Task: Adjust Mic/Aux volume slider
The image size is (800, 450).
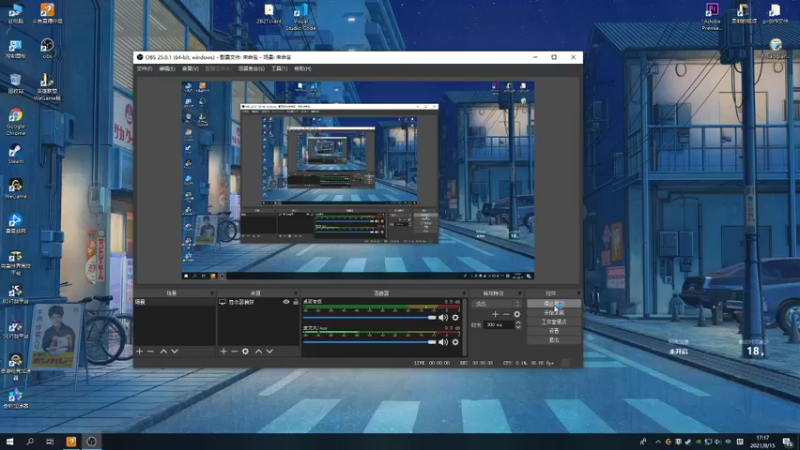Action: pyautogui.click(x=369, y=342)
